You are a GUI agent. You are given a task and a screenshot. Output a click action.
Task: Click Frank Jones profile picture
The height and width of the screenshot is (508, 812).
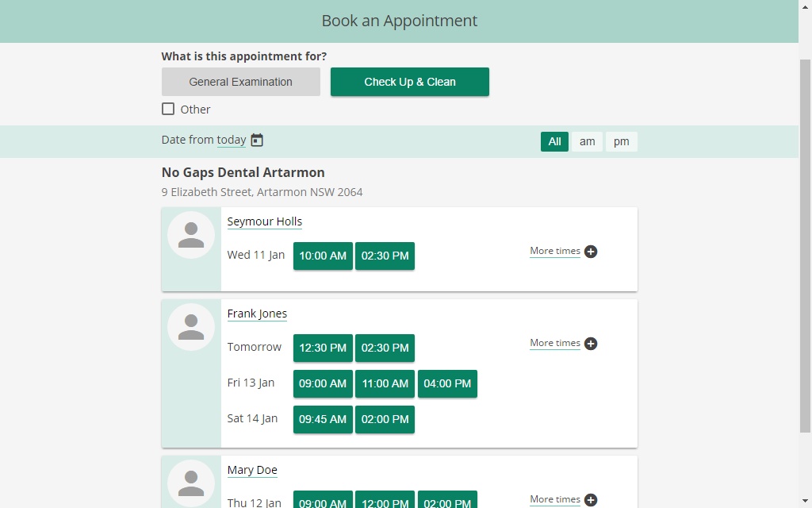(190, 326)
